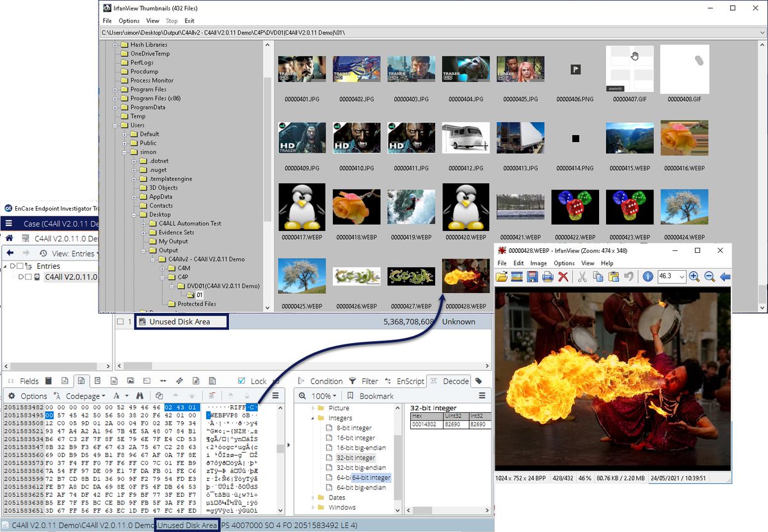Open the EnCase hamburger menu beside Case
This screenshot has width=768, height=532.
pos(10,223)
